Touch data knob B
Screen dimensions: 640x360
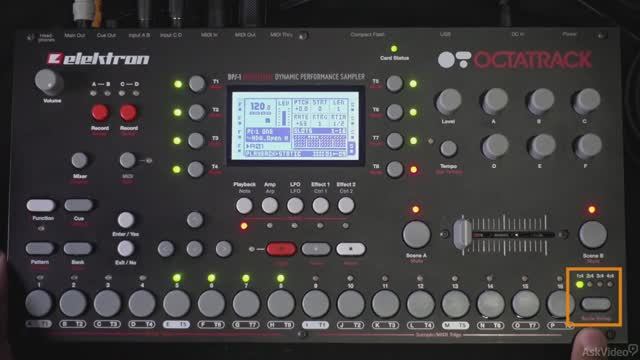[541, 102]
